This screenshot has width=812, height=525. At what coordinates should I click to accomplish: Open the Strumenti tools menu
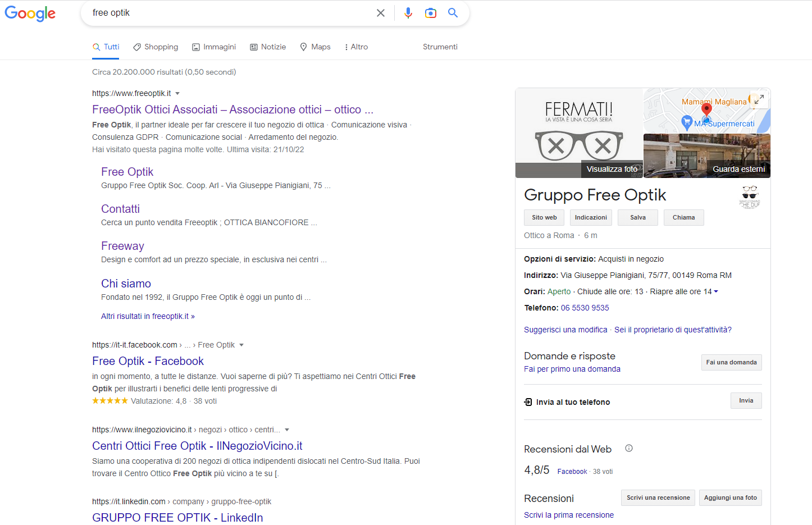coord(440,47)
